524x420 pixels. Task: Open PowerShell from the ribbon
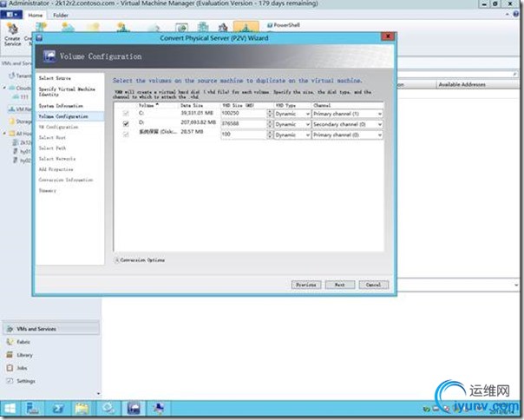click(x=284, y=25)
